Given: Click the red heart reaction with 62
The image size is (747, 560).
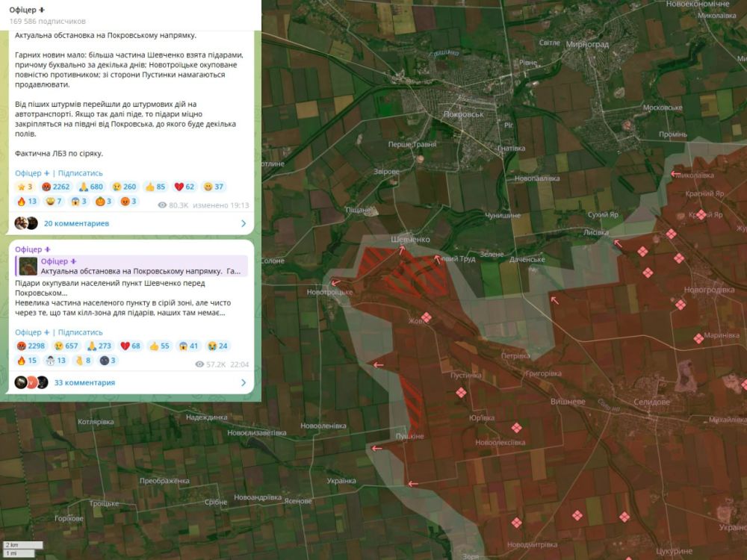Looking at the screenshot, I should [184, 187].
